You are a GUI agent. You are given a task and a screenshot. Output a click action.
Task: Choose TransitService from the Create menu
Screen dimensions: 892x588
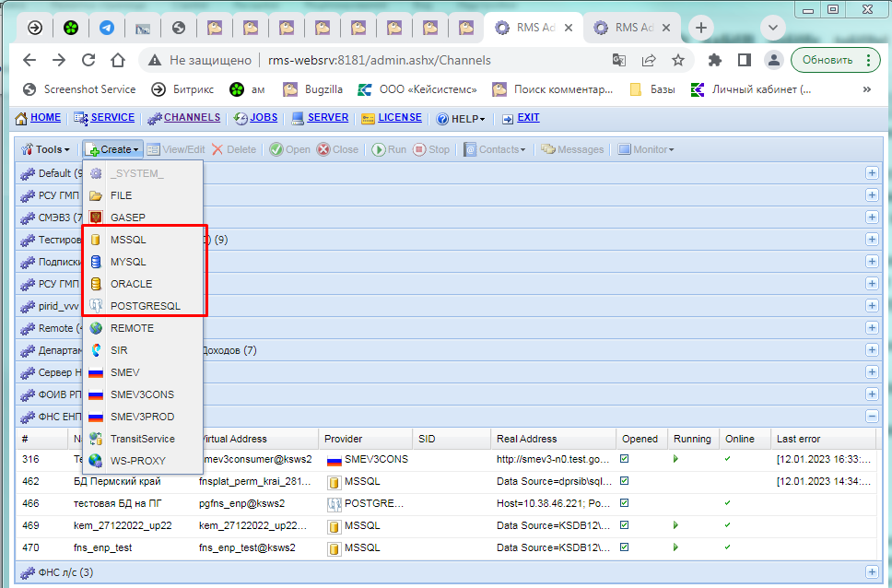point(143,439)
